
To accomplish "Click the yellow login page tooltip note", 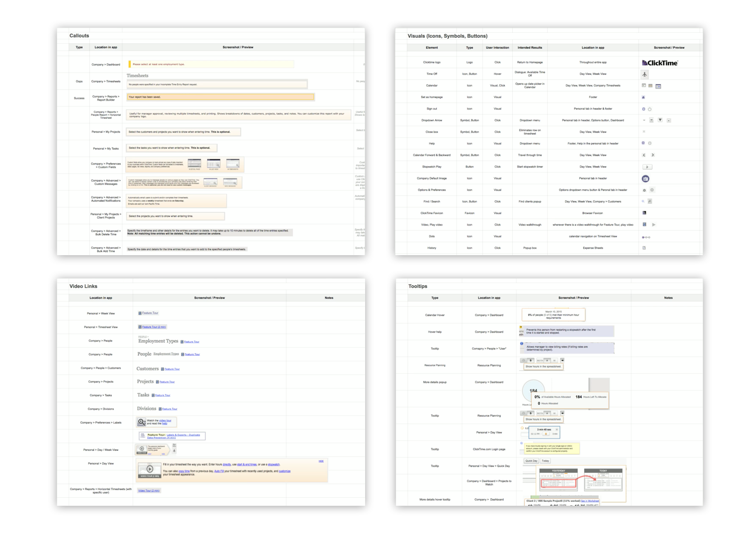I will pyautogui.click(x=552, y=448).
